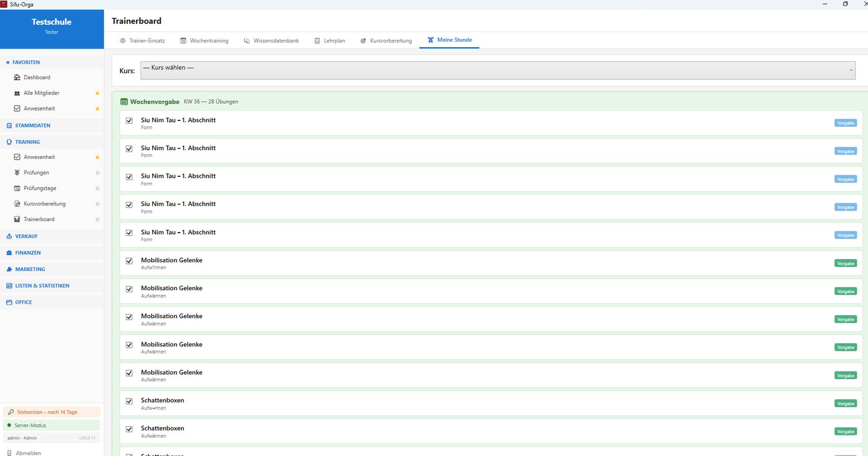Click the version number v26.9.11
The height and width of the screenshot is (456, 868).
(x=87, y=438)
